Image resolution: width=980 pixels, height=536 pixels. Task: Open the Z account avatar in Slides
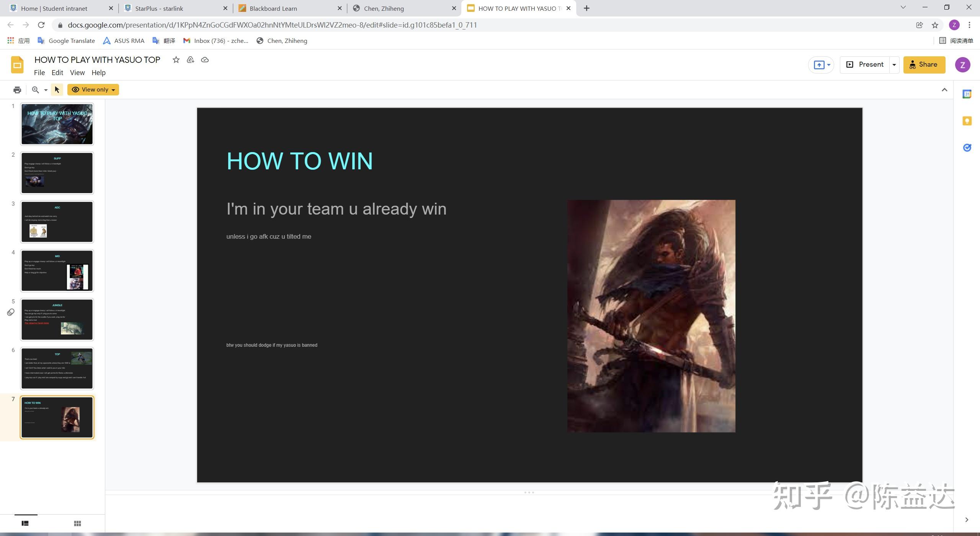[x=962, y=65]
